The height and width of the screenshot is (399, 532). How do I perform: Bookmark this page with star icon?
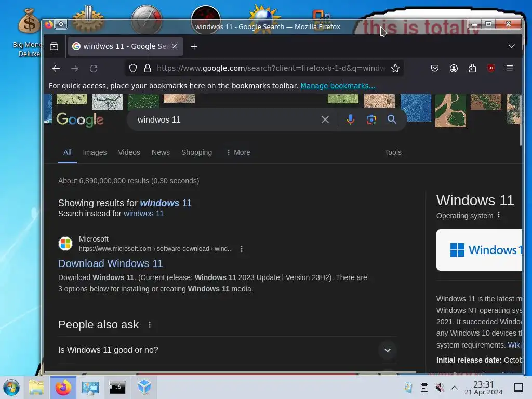point(395,69)
